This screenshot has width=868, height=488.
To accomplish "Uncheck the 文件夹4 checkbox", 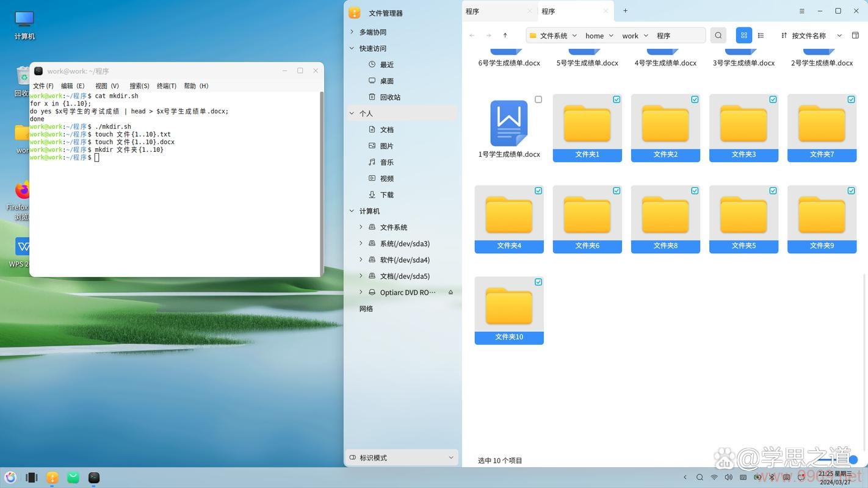I will (538, 191).
